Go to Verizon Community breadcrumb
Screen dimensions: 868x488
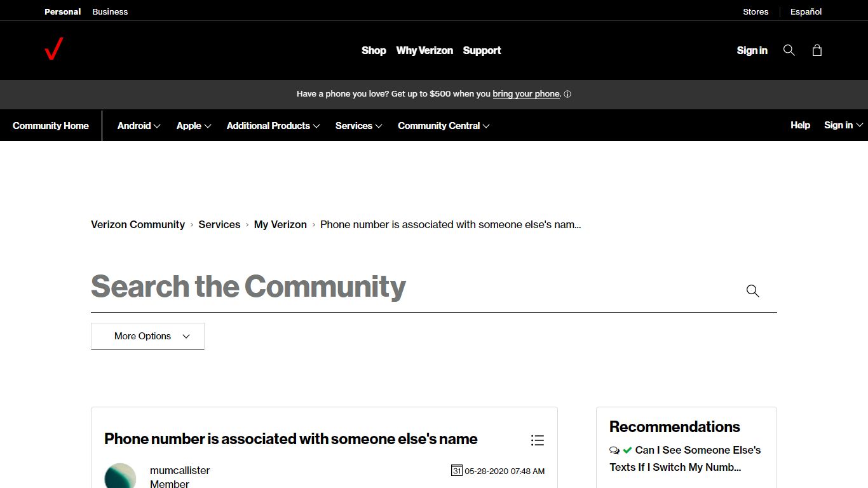[138, 224]
